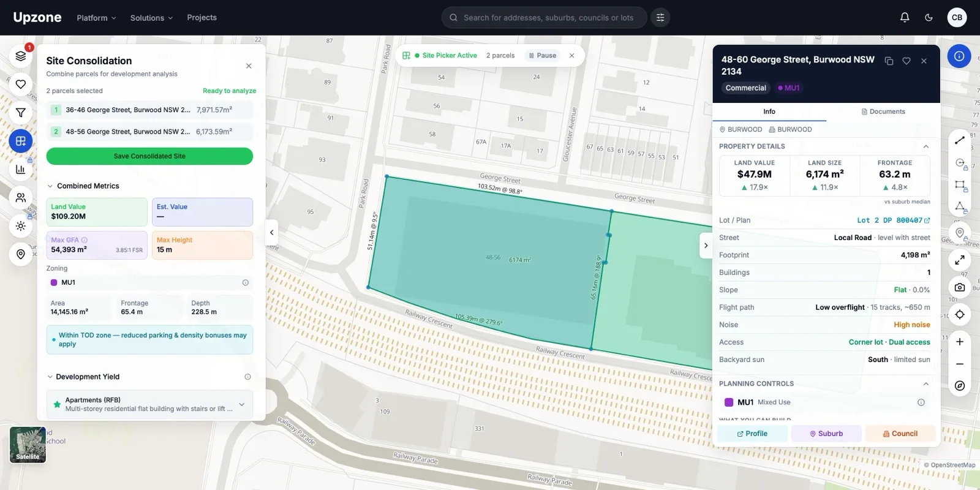Click the location pin sidebar icon
This screenshot has height=490, width=980.
pos(21,254)
